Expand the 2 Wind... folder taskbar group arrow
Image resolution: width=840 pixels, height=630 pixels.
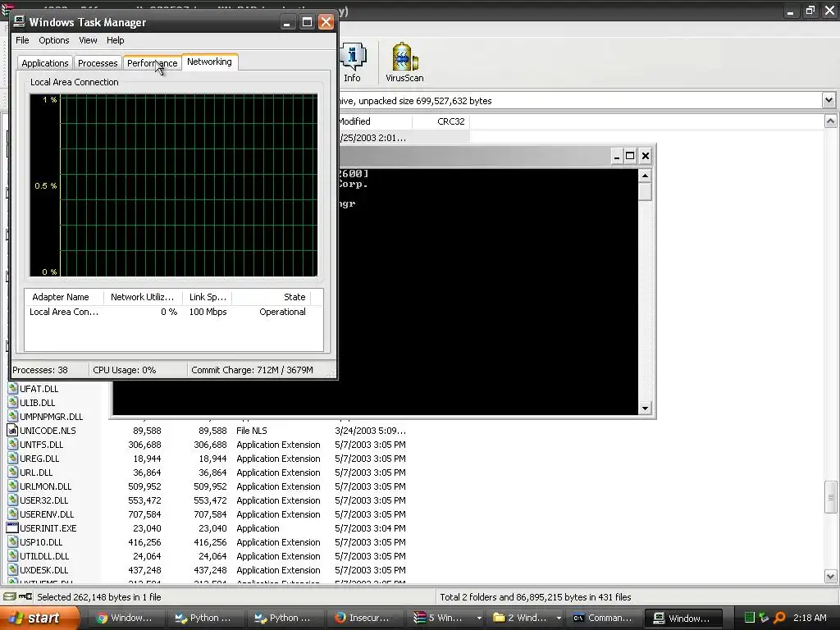click(559, 618)
